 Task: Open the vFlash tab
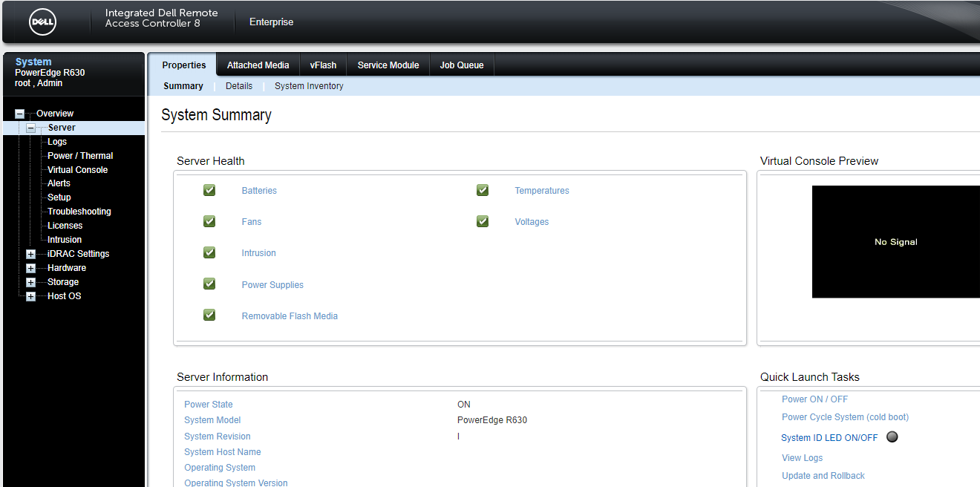tap(323, 65)
